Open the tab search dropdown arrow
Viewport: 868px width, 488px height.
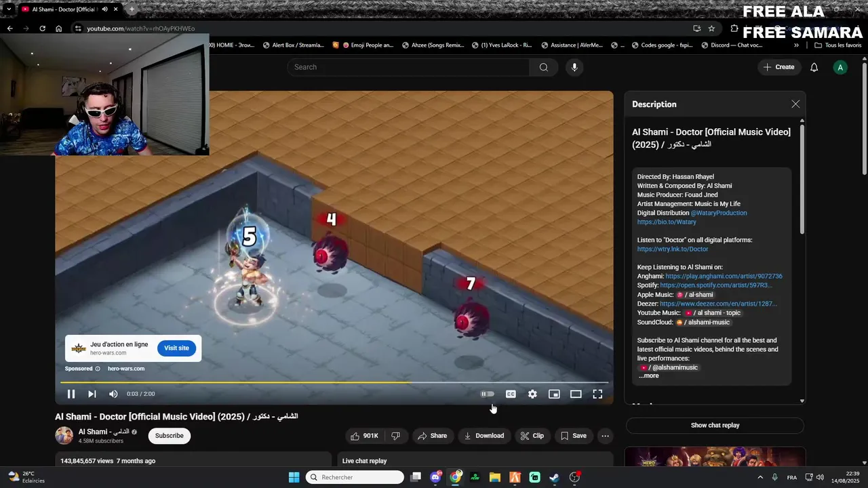(9, 9)
